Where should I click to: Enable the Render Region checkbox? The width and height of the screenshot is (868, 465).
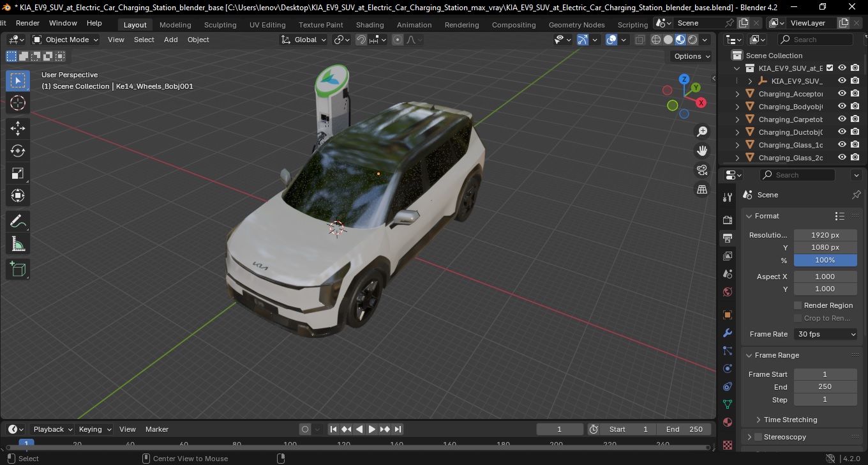(x=798, y=305)
